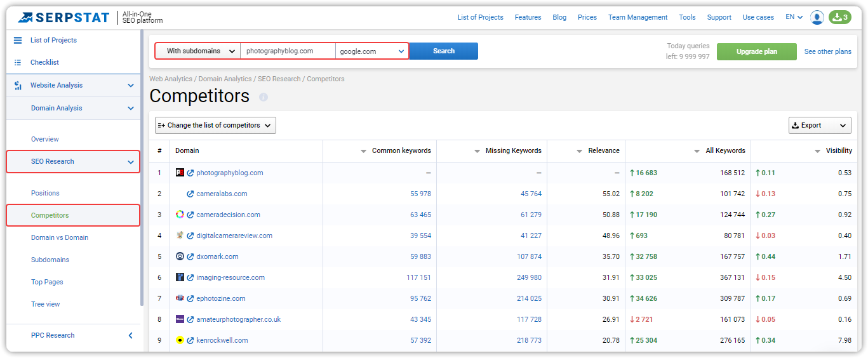This screenshot has height=358, width=868.
Task: Sort by Visibility column
Action: (x=833, y=150)
